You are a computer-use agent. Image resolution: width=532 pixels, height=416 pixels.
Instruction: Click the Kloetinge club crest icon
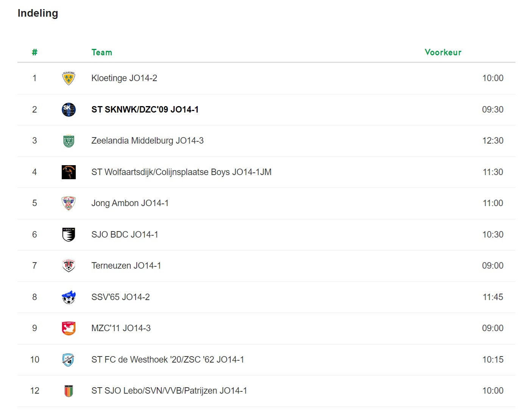[69, 78]
